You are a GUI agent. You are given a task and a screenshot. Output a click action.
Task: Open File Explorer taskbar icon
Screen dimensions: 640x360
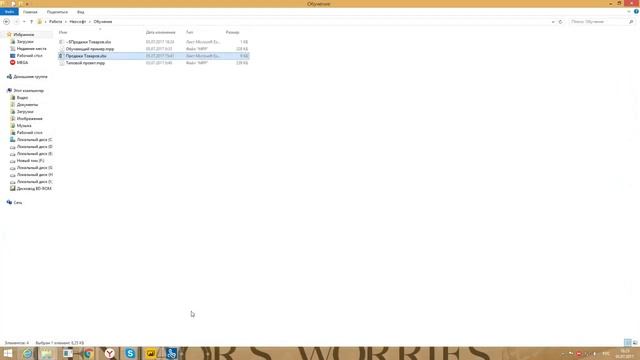click(x=46, y=353)
